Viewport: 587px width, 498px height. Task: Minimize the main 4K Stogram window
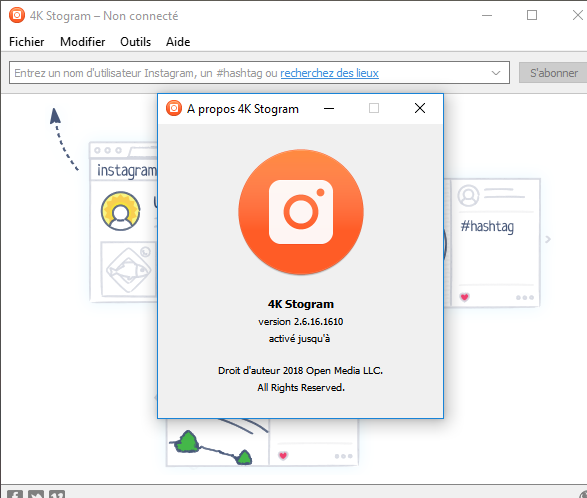[x=487, y=15]
